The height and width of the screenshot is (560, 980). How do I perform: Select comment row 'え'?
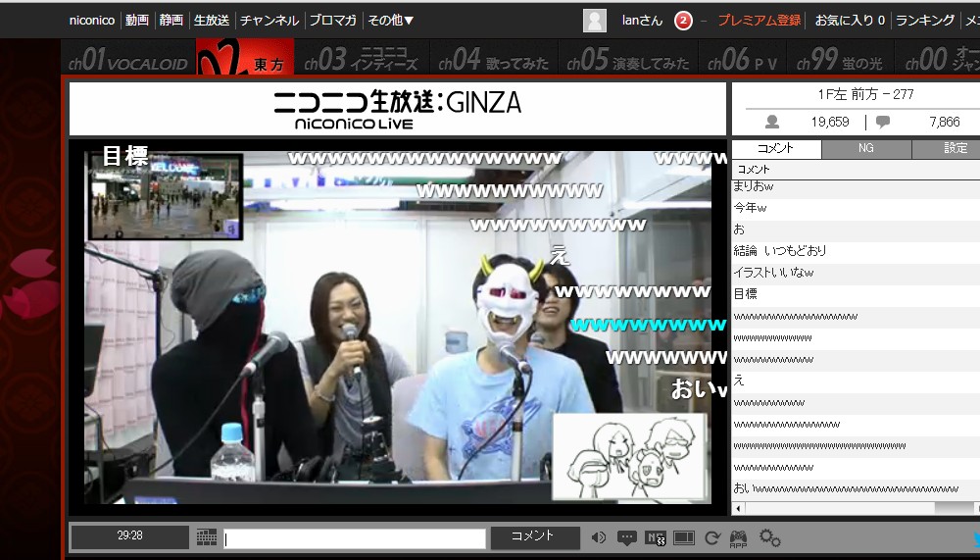[855, 381]
